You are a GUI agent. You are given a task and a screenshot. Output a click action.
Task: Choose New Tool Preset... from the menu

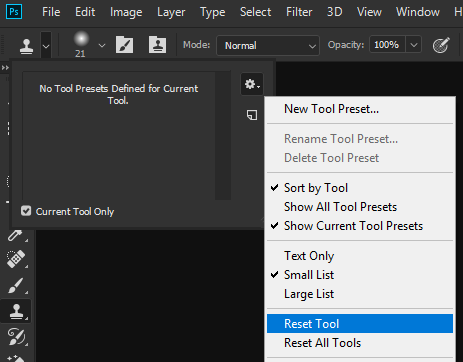pos(360,109)
